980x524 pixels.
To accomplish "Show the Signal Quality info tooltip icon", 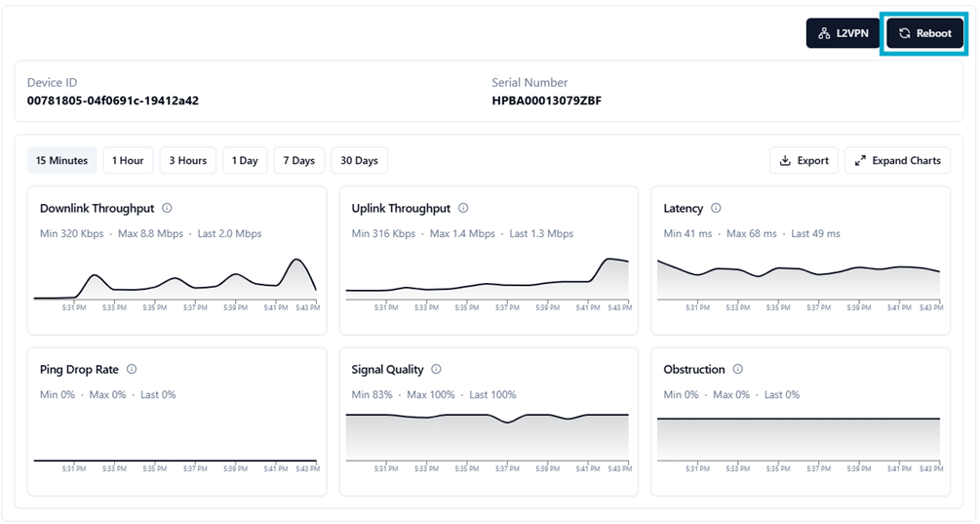I will coord(436,369).
